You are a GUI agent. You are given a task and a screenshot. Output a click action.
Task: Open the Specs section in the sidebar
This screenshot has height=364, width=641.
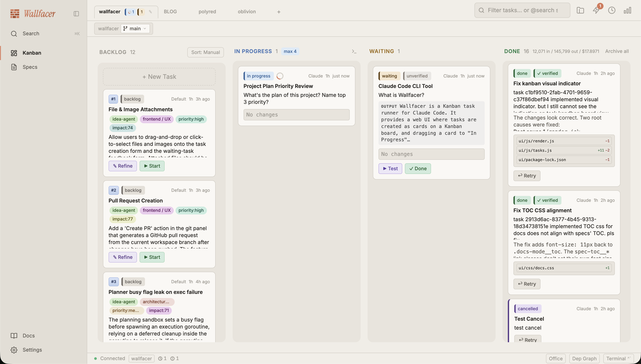tap(30, 67)
